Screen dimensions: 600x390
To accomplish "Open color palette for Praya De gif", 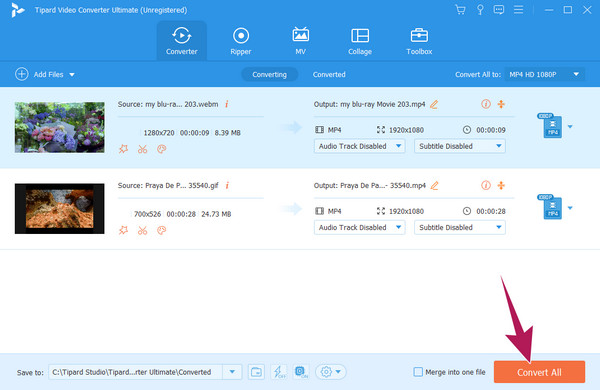I will (x=162, y=230).
